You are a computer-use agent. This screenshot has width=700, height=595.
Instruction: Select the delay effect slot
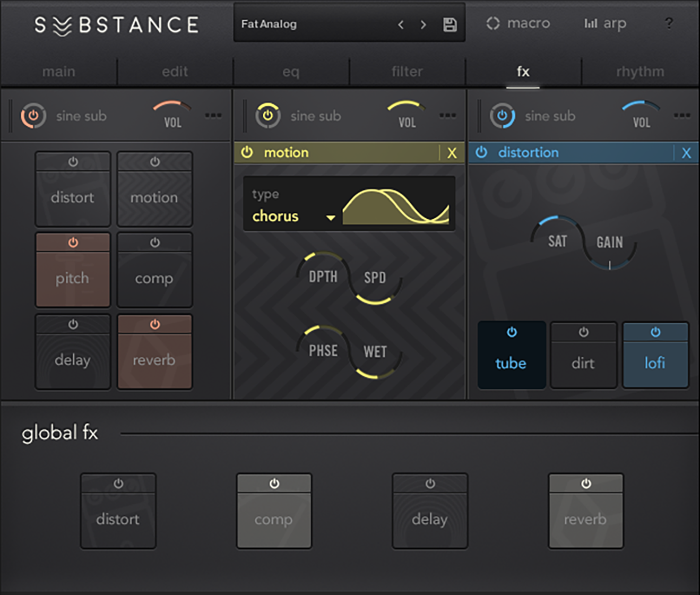click(x=72, y=351)
